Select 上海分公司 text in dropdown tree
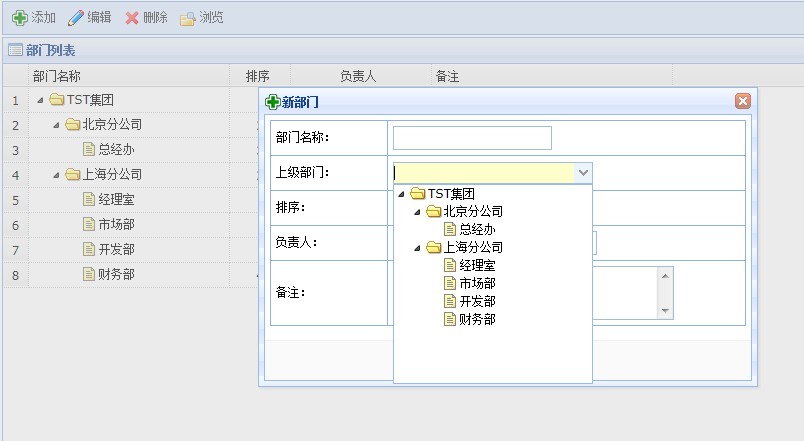The height and width of the screenshot is (441, 804). [x=473, y=247]
